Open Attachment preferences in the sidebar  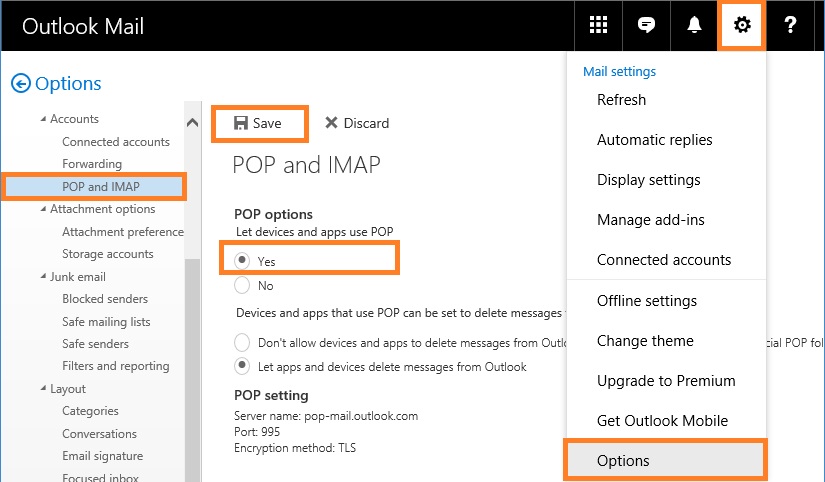(123, 232)
